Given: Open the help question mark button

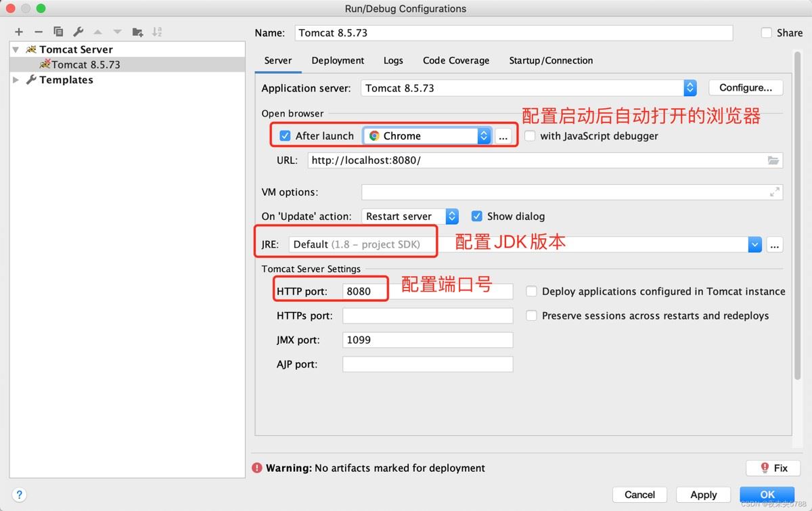Looking at the screenshot, I should [20, 494].
